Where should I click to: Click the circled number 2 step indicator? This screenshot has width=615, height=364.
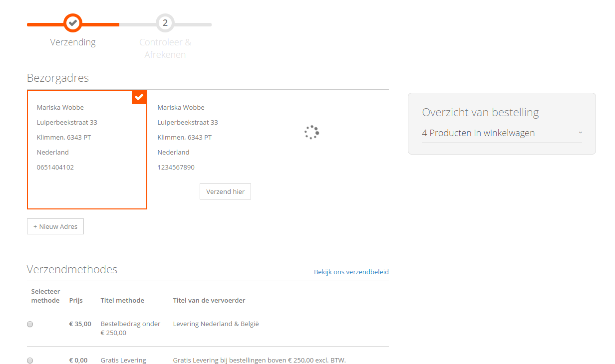[165, 22]
